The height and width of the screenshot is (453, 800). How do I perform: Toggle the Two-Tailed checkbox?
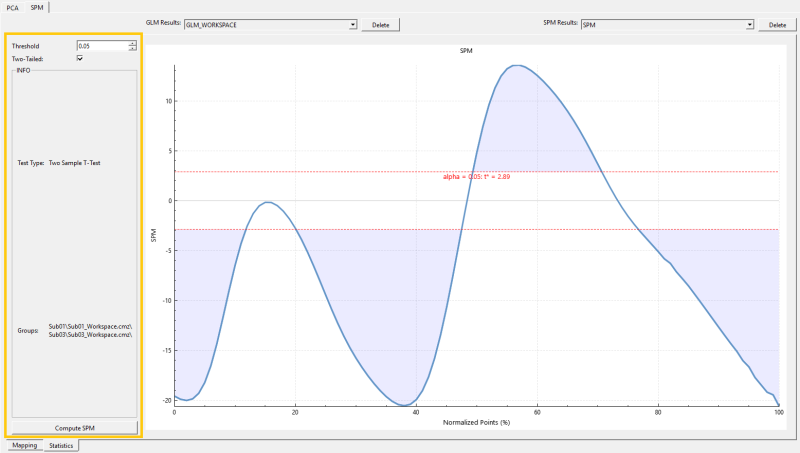click(x=80, y=59)
